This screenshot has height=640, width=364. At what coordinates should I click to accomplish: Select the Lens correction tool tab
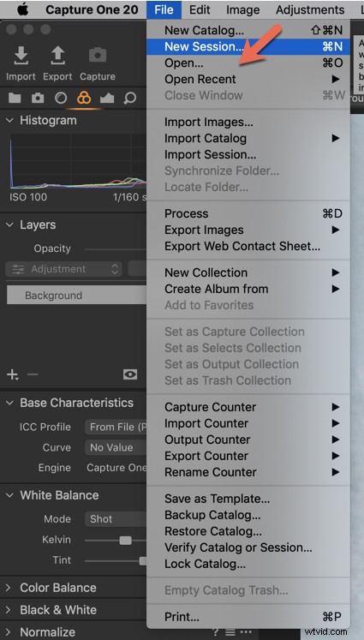point(61,98)
